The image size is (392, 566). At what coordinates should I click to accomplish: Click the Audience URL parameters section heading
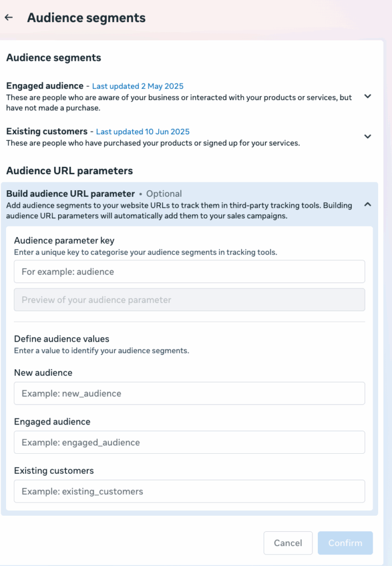tap(70, 171)
